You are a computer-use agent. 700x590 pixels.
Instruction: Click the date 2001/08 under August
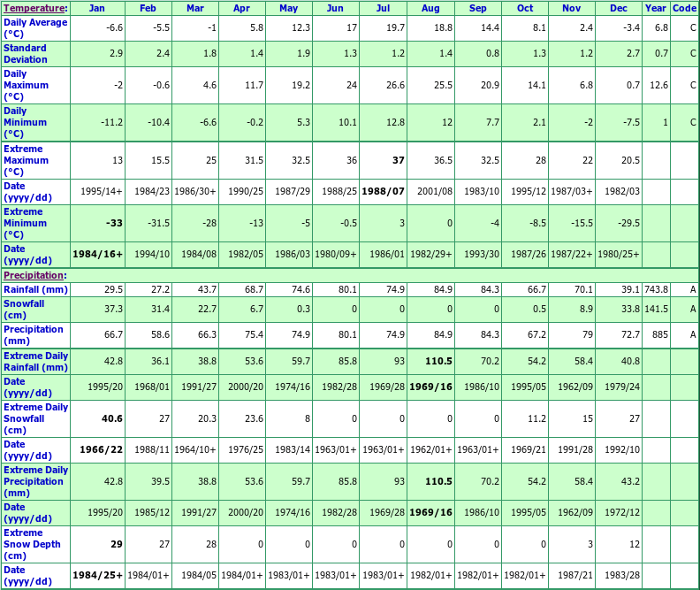tap(434, 191)
